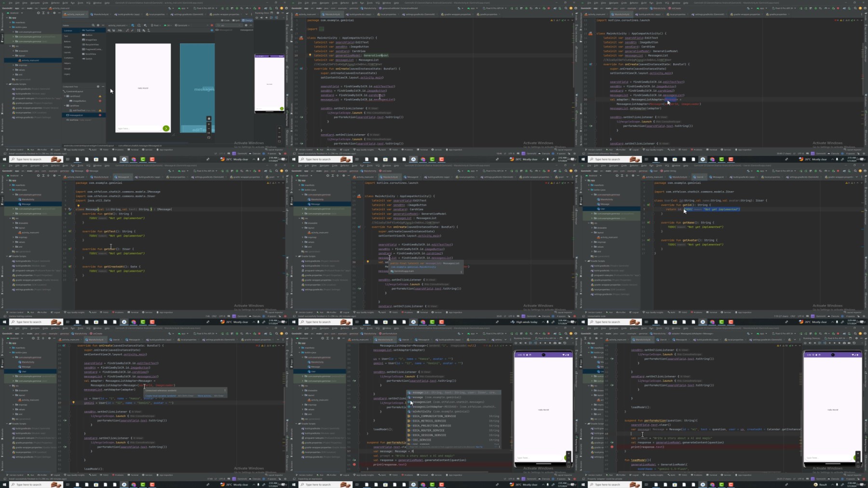The width and height of the screenshot is (868, 488).
Task: Open the Pixel device dropdown in design toolbar
Action: pyautogui.click(x=156, y=26)
